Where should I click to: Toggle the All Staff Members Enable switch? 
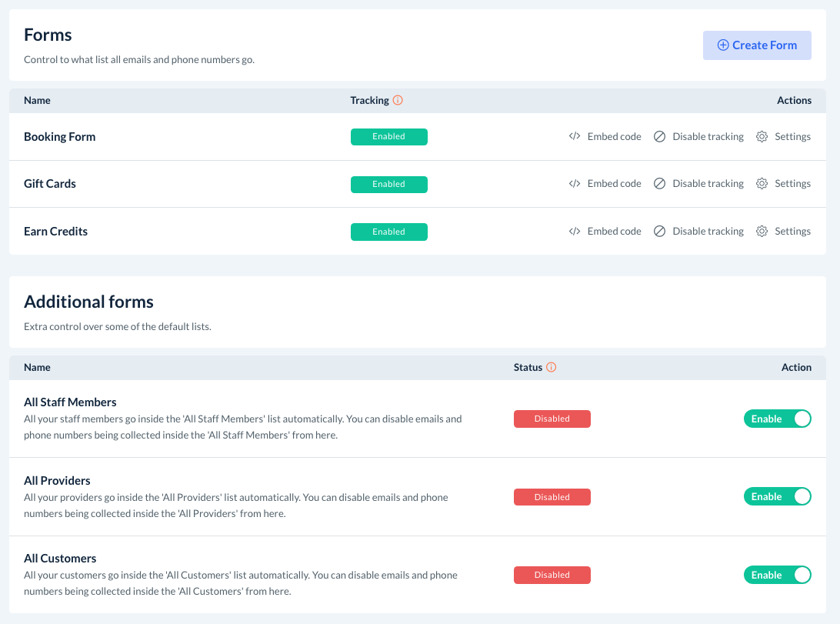(x=777, y=419)
